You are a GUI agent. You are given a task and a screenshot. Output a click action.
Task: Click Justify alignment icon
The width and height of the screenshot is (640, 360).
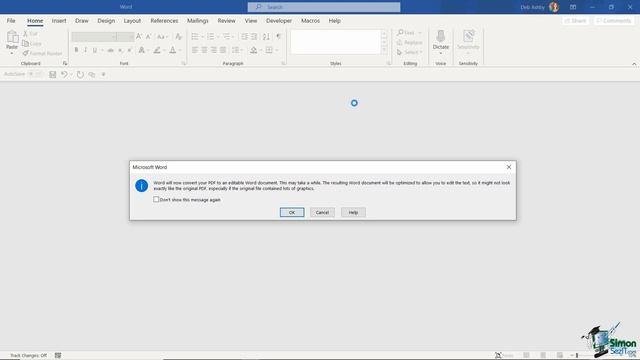click(x=223, y=50)
